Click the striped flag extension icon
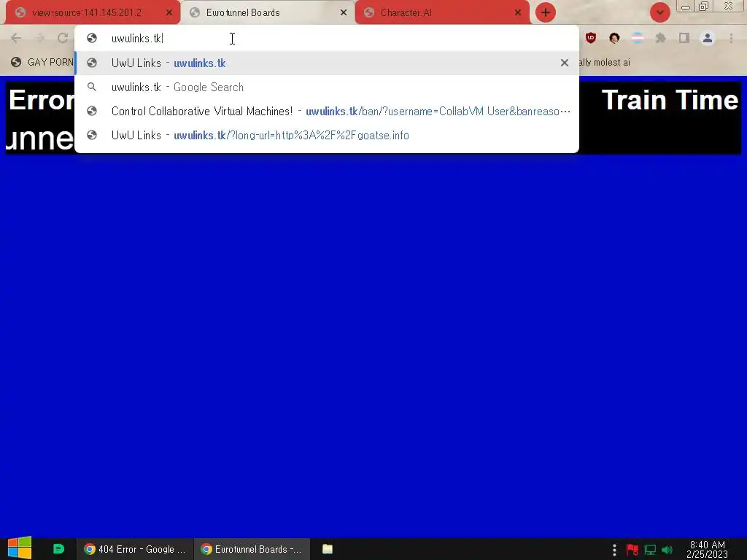 (638, 38)
